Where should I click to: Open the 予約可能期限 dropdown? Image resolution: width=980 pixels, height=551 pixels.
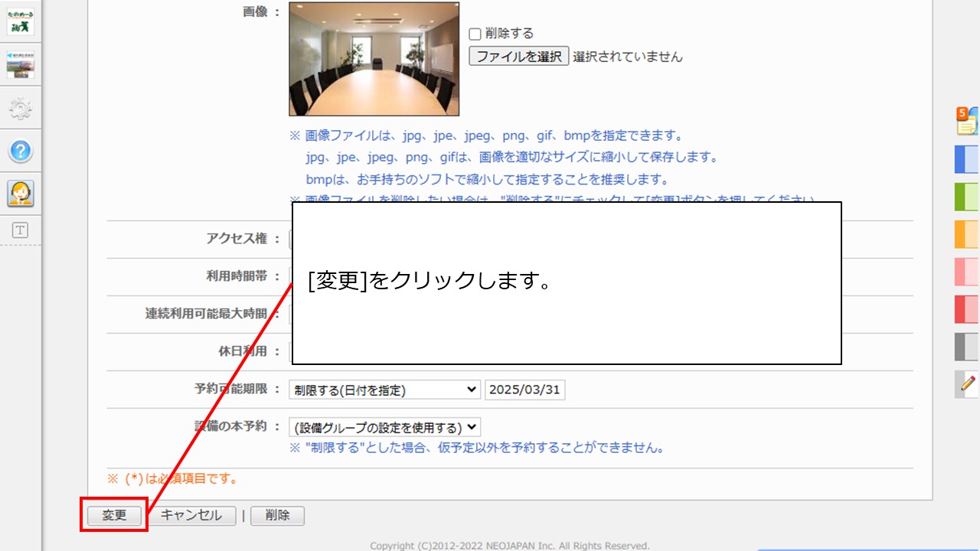tap(385, 390)
